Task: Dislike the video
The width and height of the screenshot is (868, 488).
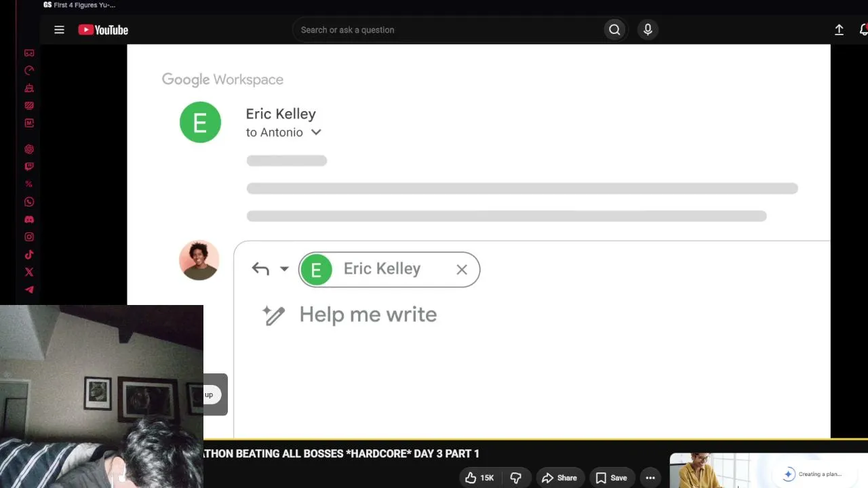Action: (x=515, y=478)
